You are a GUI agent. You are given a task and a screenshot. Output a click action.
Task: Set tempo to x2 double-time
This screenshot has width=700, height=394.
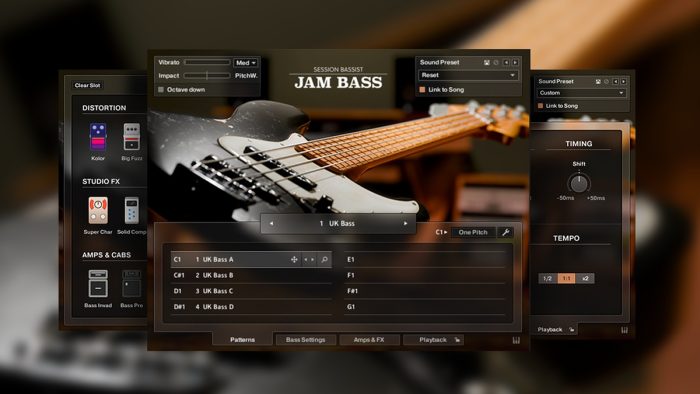point(585,278)
